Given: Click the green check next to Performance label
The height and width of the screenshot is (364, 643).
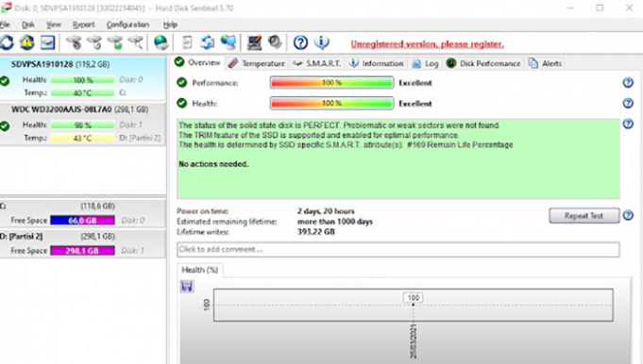Looking at the screenshot, I should coord(181,83).
